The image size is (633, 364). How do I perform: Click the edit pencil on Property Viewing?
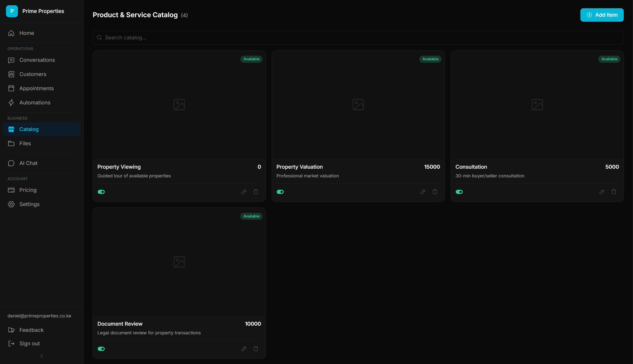(244, 192)
